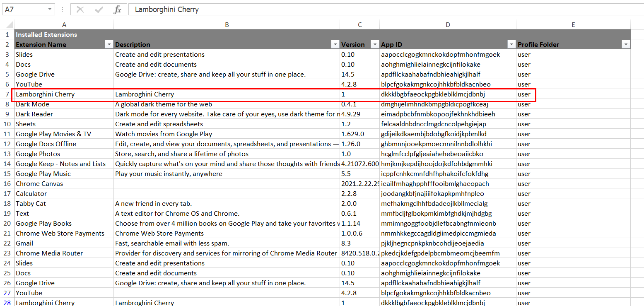Select the row 27 header
This screenshot has width=644, height=306.
7,293
